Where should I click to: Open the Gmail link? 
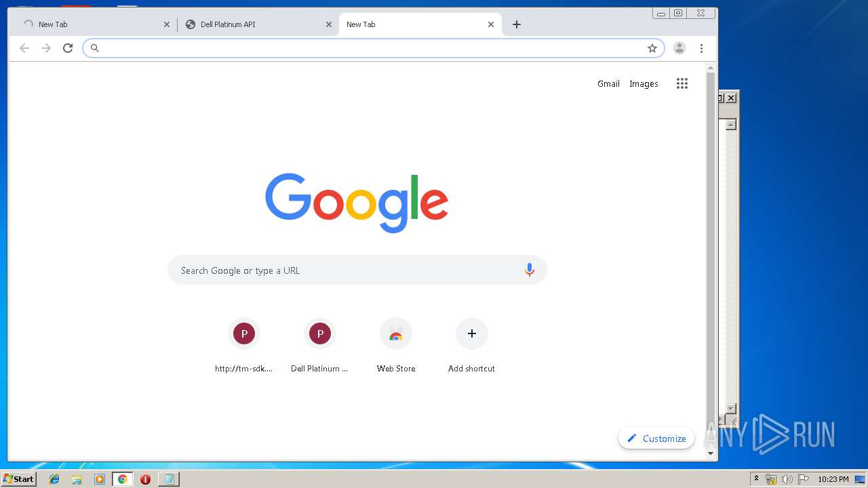pos(608,83)
